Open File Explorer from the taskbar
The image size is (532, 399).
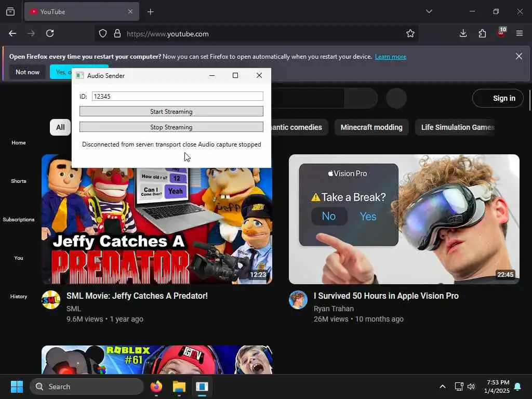click(179, 387)
